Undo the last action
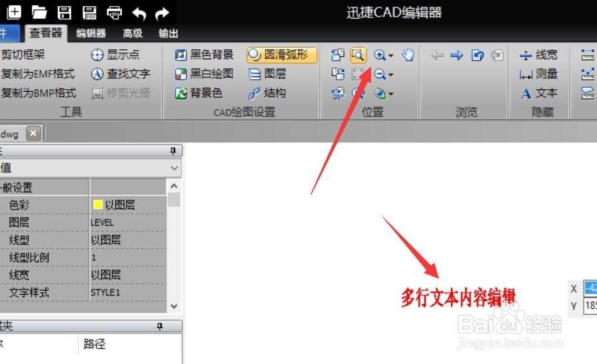Screen dimensions: 597x364 tap(139, 14)
